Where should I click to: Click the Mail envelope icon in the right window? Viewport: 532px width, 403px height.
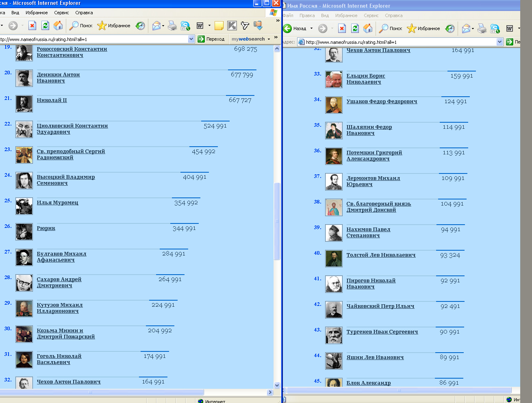466,28
